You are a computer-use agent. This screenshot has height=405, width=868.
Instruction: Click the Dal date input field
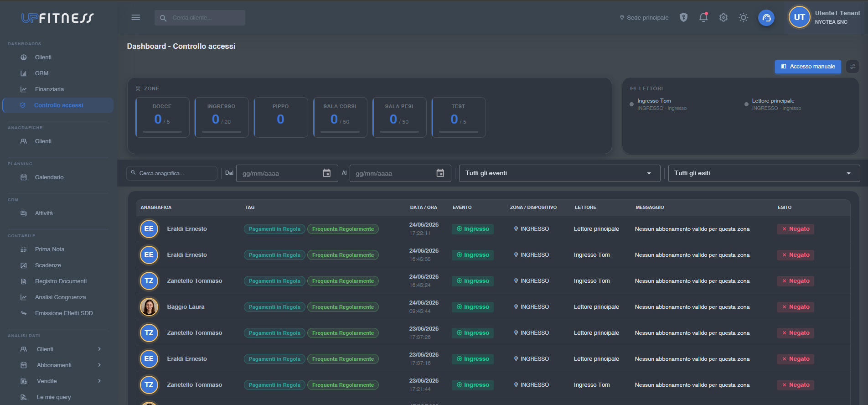click(287, 173)
